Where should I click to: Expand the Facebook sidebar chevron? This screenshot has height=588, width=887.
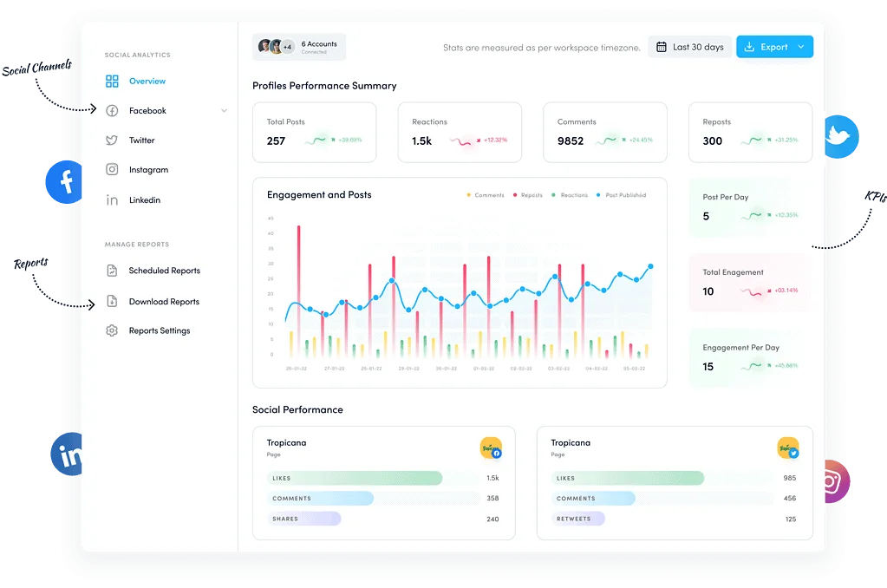pos(225,111)
